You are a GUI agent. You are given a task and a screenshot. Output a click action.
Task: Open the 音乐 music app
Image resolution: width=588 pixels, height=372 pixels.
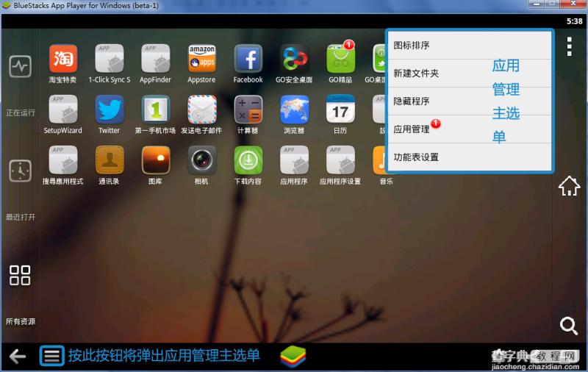coord(379,160)
